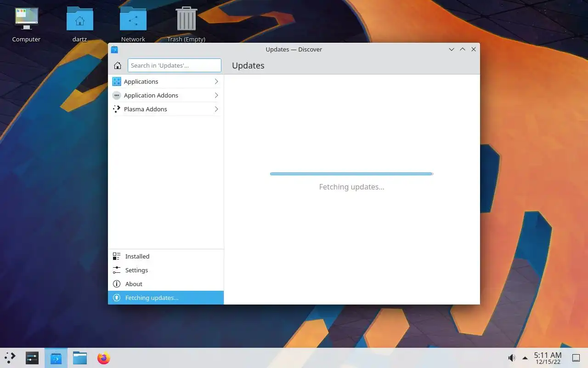
Task: Click the Application Addons category icon
Action: pyautogui.click(x=117, y=95)
